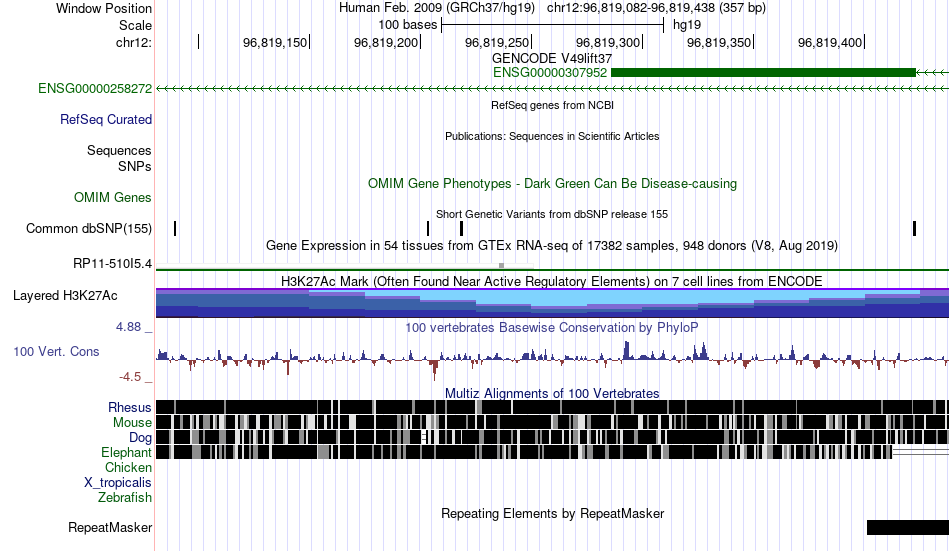Click the Scale label
Viewport: 950px width, 551px height.
pos(136,25)
